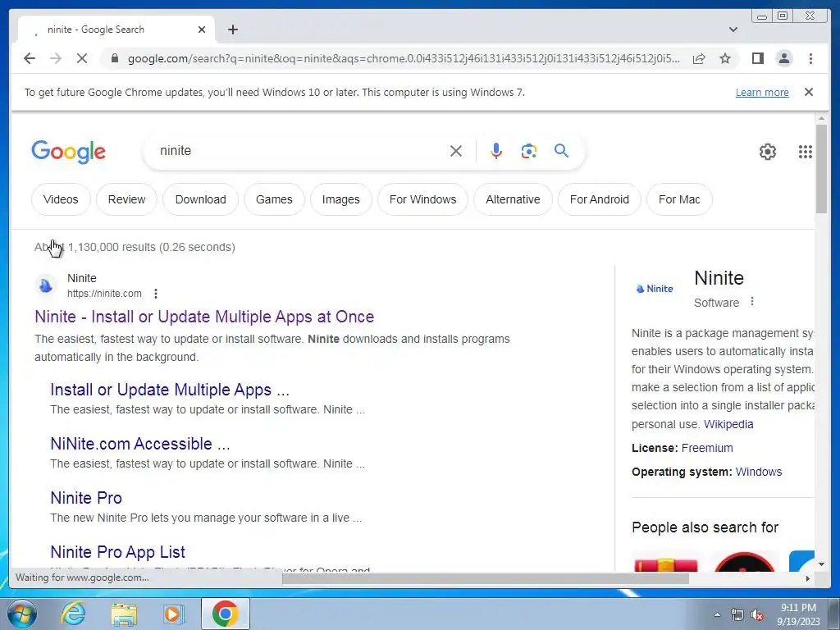Open the Ninite Pro sitelink

click(x=85, y=498)
